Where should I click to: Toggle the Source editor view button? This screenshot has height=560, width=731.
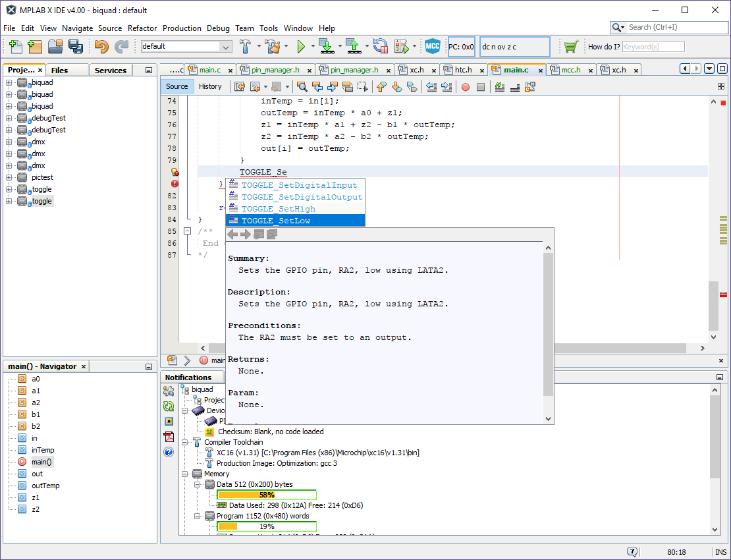[x=176, y=86]
